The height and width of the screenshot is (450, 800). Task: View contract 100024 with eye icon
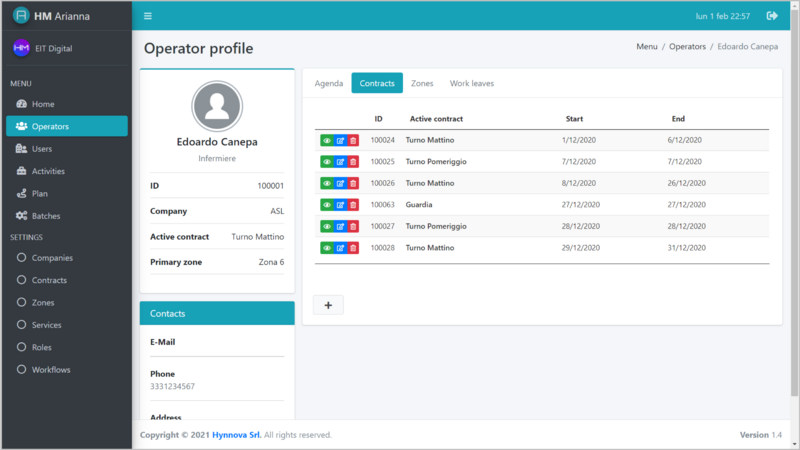pos(327,140)
